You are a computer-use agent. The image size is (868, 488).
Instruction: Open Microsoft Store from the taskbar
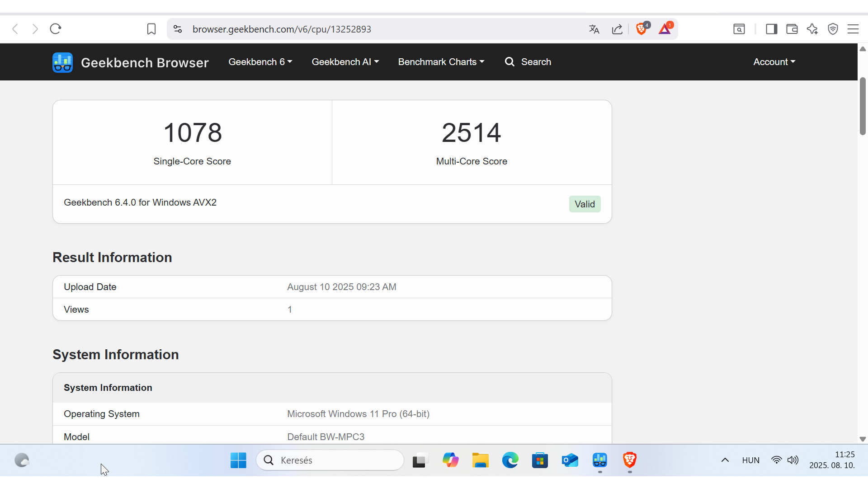point(540,460)
